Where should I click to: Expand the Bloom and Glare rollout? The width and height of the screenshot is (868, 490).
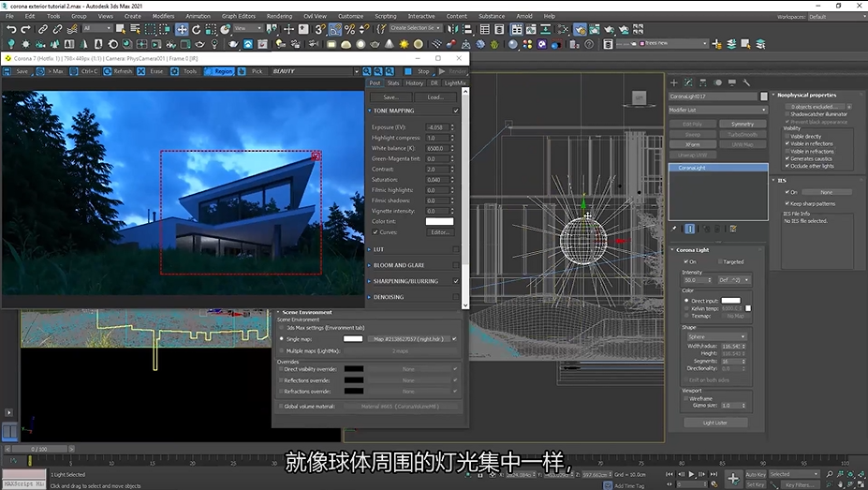pos(370,265)
